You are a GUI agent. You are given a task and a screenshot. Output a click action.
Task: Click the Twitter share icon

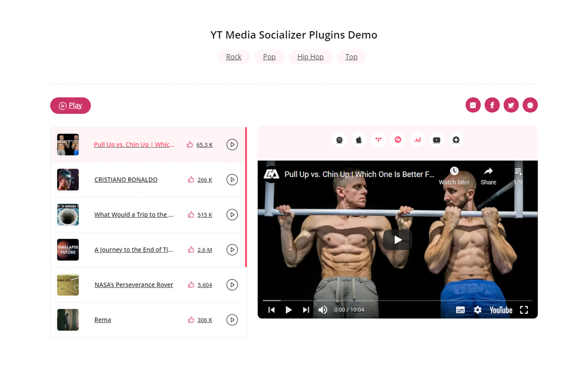[x=511, y=105]
